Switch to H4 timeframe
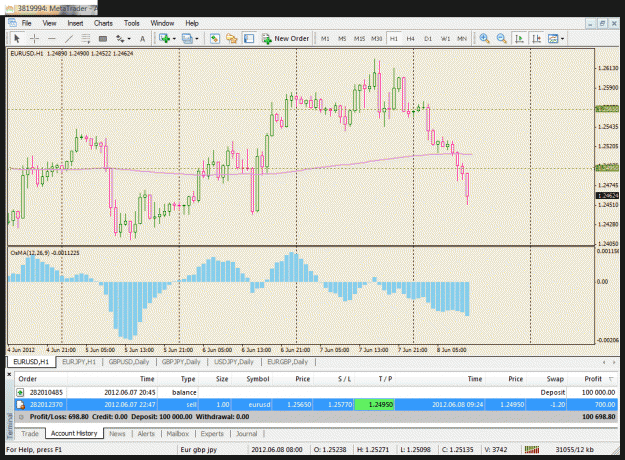Viewport: 625px width, 460px height. 411,39
